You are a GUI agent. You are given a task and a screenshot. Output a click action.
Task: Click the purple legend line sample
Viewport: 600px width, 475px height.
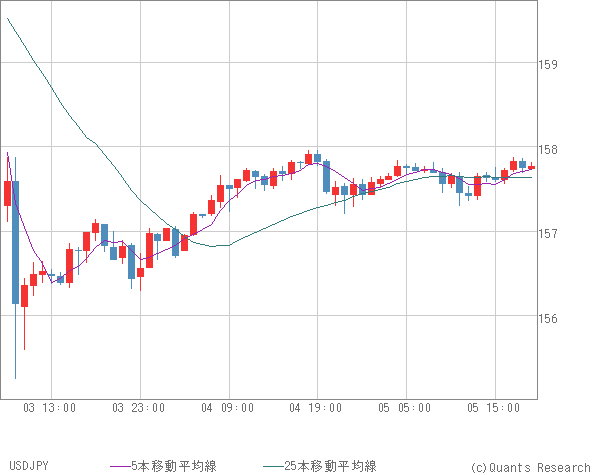point(121,466)
